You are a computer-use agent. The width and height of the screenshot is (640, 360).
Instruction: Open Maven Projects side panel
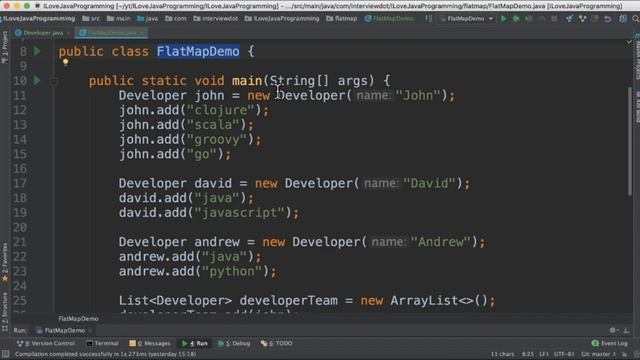click(x=637, y=57)
